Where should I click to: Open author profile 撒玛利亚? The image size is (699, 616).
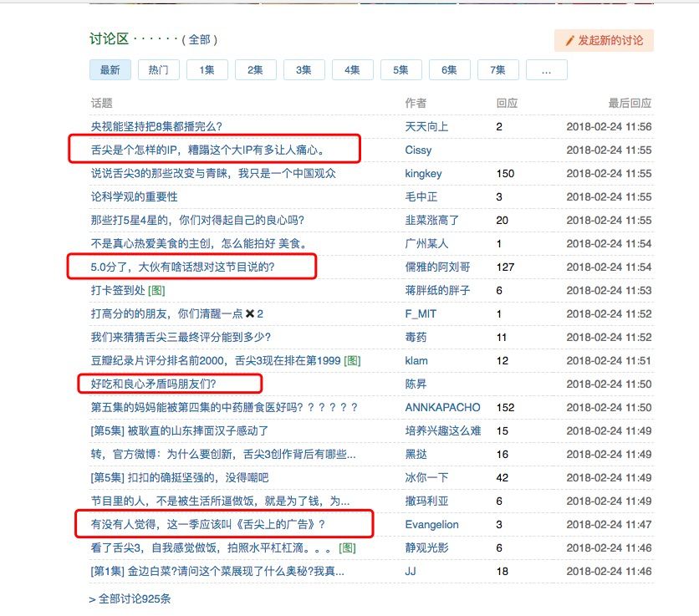(426, 501)
